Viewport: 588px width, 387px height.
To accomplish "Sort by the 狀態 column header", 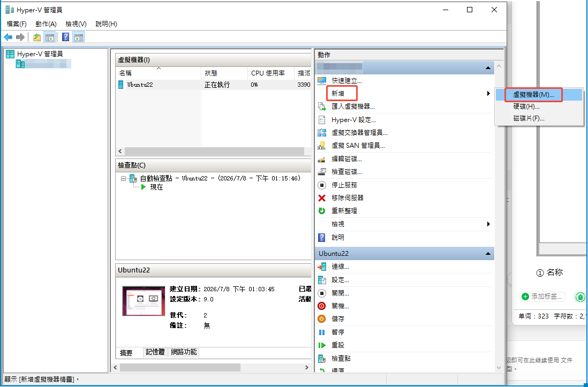I will click(224, 73).
